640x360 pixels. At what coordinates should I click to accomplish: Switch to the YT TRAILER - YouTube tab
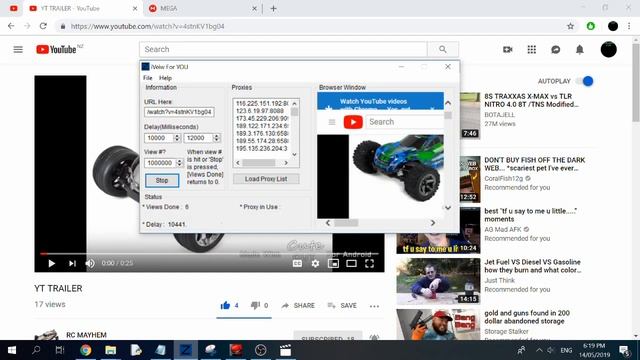tap(83, 9)
